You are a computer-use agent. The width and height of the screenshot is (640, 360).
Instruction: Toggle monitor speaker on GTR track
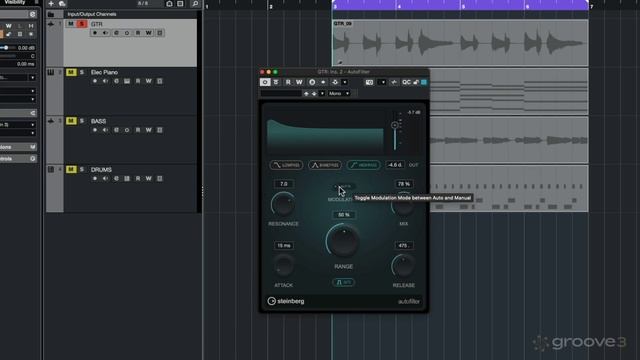click(106, 33)
